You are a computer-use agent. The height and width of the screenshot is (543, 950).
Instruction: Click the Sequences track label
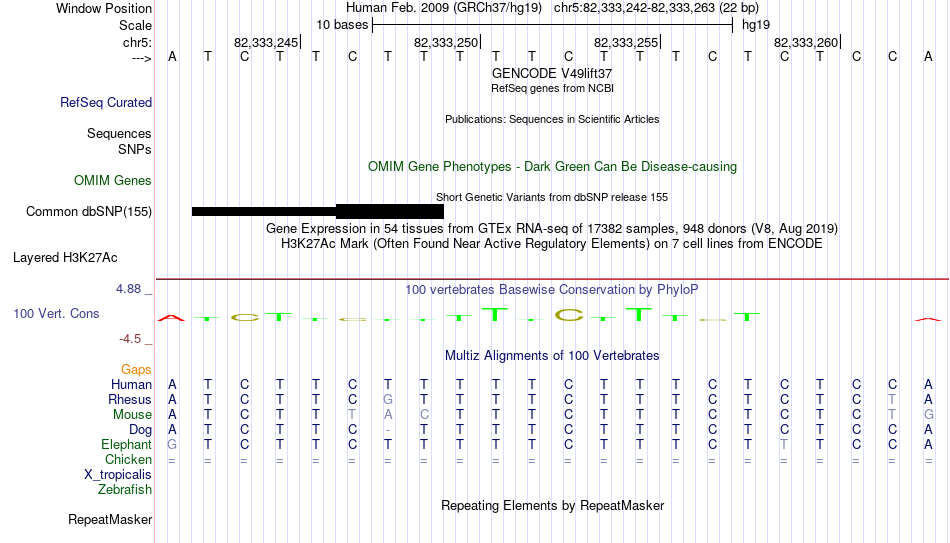tap(119, 133)
